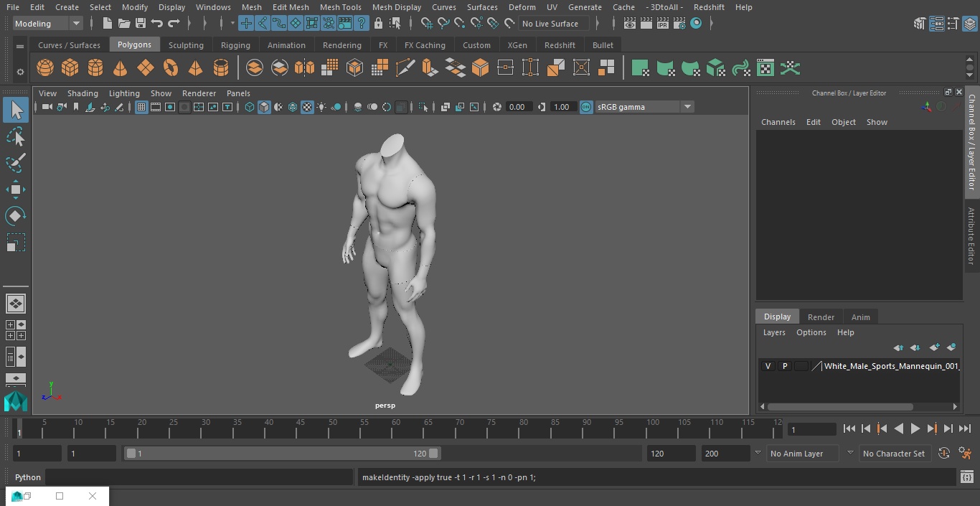Image resolution: width=980 pixels, height=506 pixels.
Task: Toggle smooth shade all in viewport
Action: pos(264,107)
